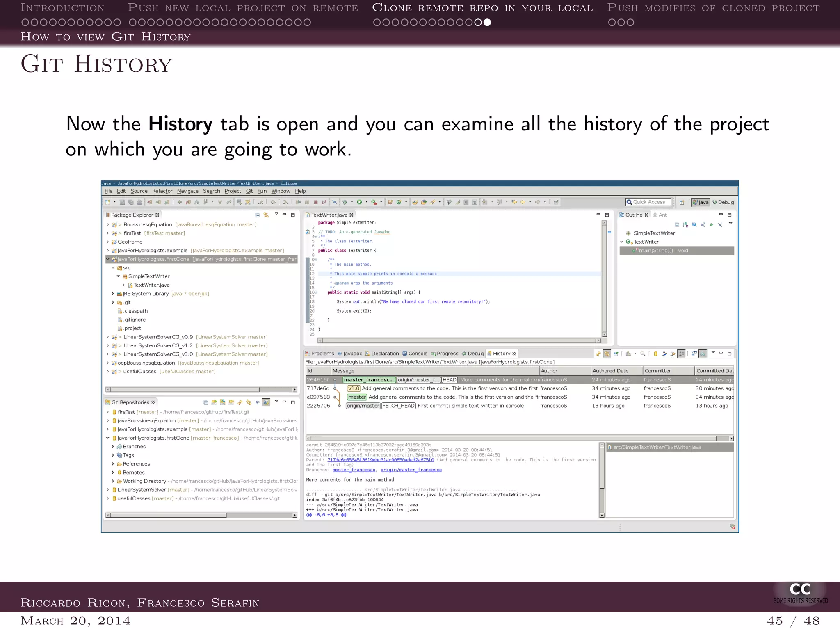Screen dimensions: 840x630
Task: Switch to the Ant tab
Action: pos(660,215)
